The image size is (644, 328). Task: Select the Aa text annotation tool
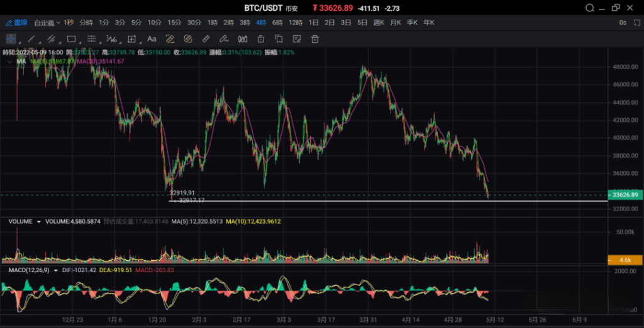(x=152, y=39)
